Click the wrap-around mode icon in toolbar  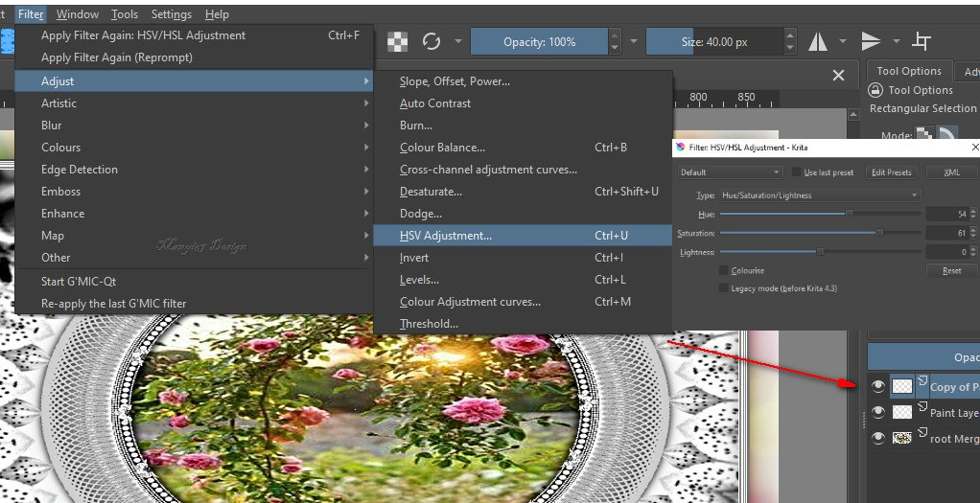click(921, 42)
